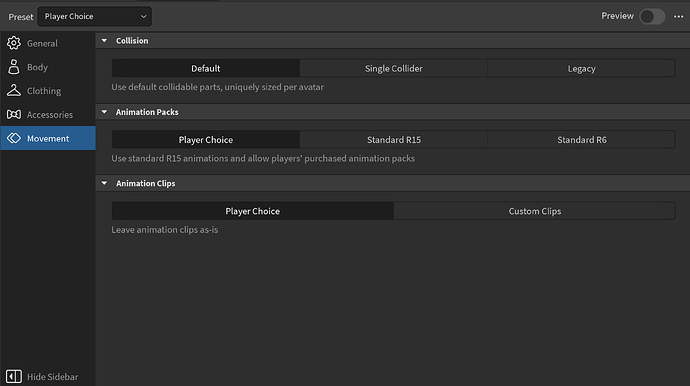Open the Movement settings tab
Image resolution: width=690 pixels, height=386 pixels.
48,138
